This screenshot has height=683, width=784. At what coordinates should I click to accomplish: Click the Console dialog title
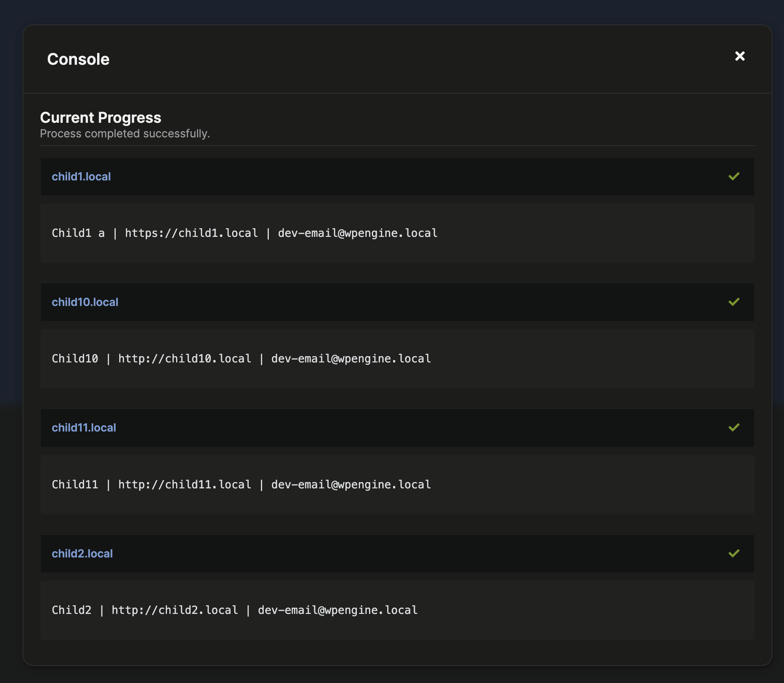coord(78,59)
